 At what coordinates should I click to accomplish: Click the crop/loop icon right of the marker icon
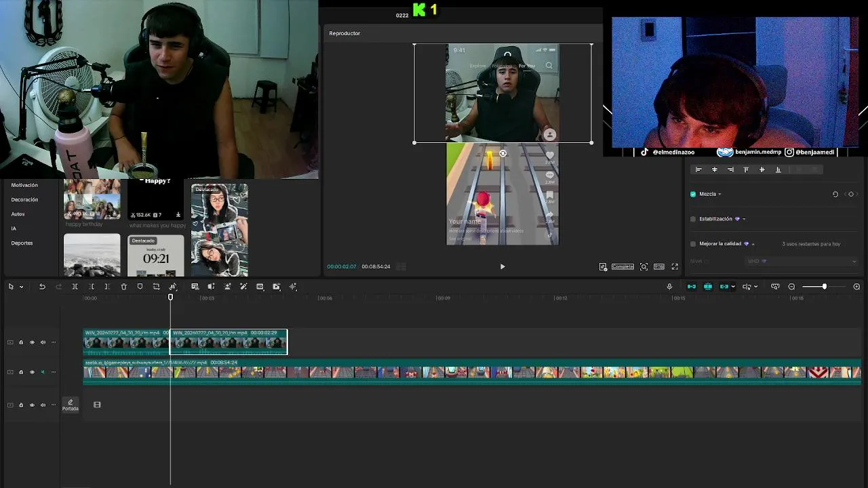click(156, 287)
